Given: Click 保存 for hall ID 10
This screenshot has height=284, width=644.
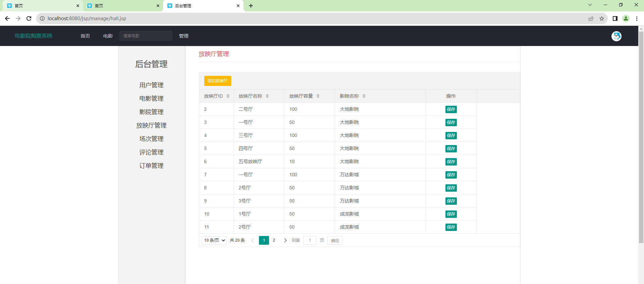Looking at the screenshot, I should (451, 214).
